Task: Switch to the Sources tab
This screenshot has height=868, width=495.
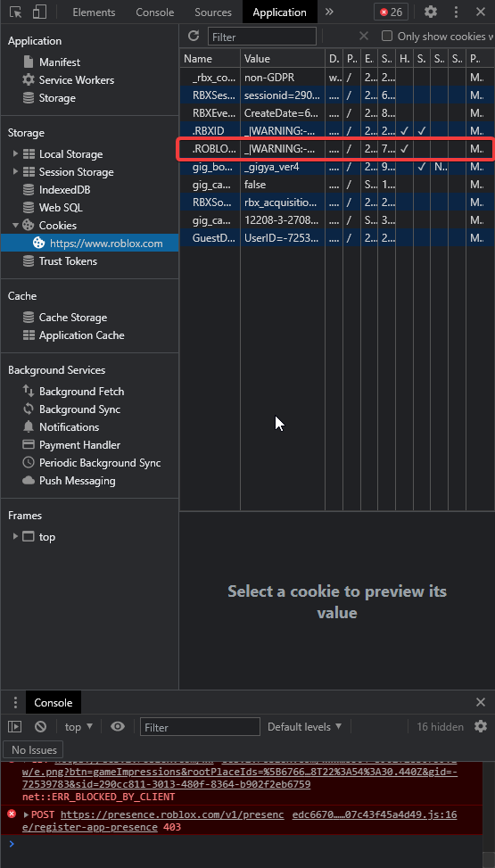Action: pyautogui.click(x=213, y=12)
